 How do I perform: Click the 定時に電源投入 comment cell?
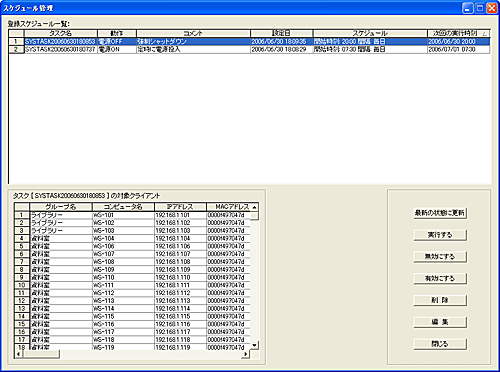coord(193,49)
